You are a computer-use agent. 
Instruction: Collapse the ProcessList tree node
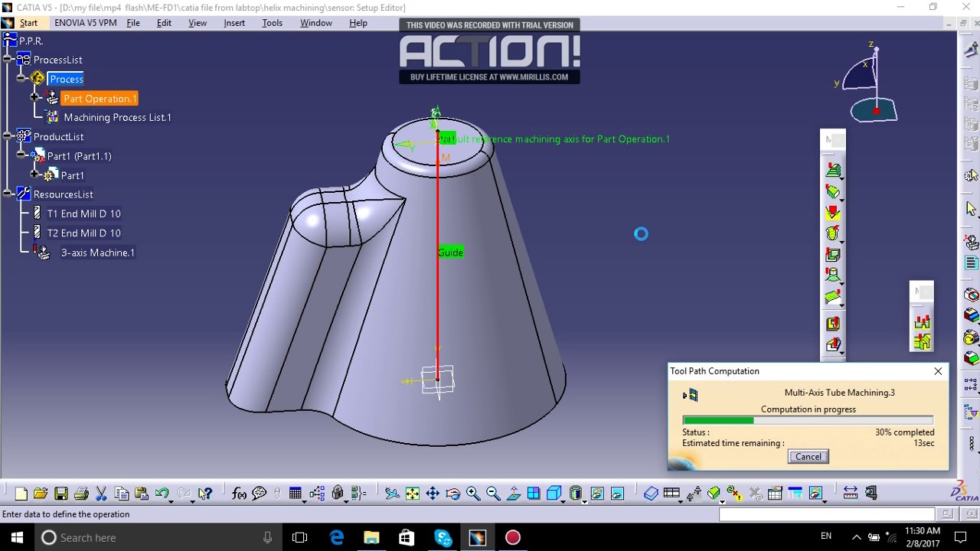[8, 60]
